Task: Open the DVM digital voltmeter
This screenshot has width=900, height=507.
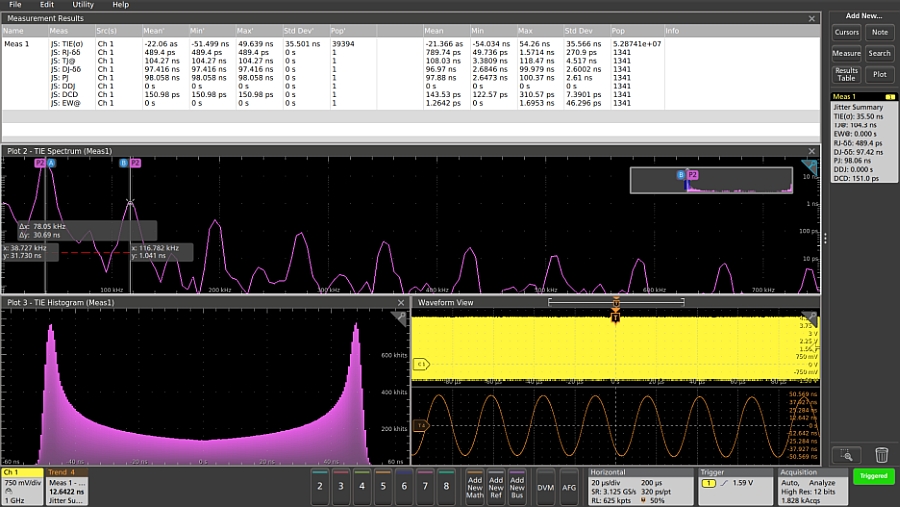Action: pos(546,485)
